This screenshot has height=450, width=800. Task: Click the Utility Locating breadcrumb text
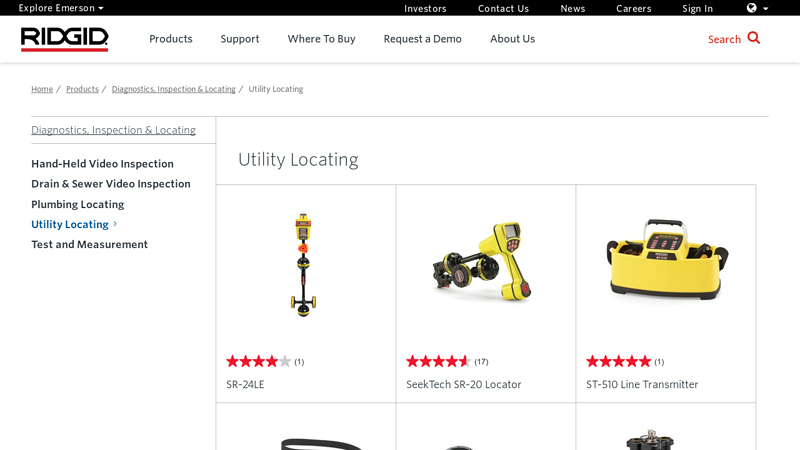tap(276, 89)
